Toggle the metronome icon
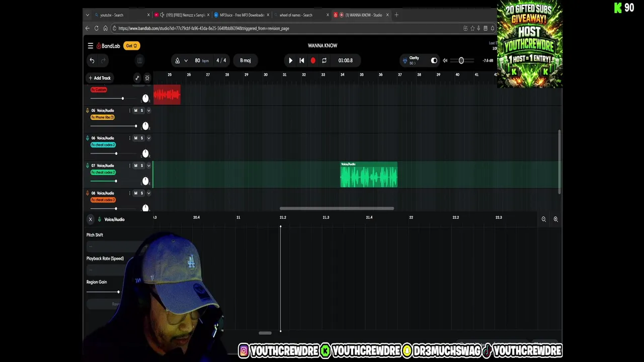This screenshot has height=362, width=644. click(177, 60)
